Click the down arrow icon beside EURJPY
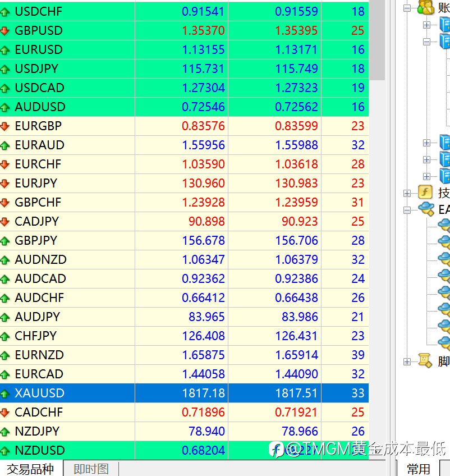This screenshot has height=476, width=450. pos(4,184)
